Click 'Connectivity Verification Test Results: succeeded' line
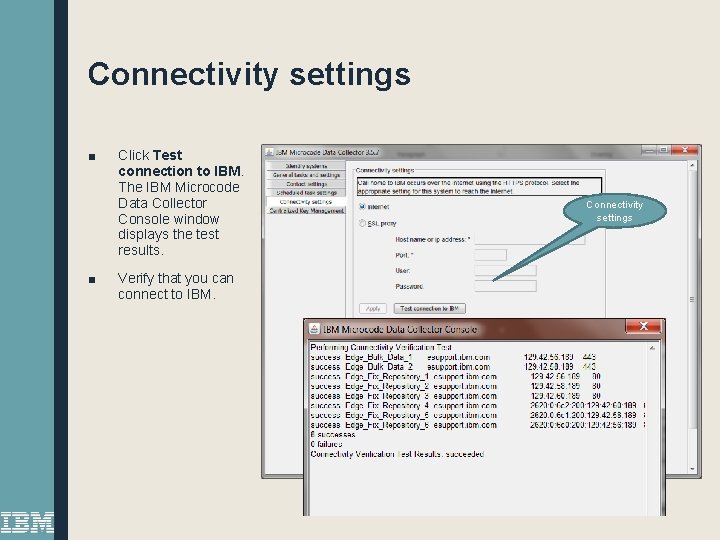The width and height of the screenshot is (720, 540). pyautogui.click(x=397, y=454)
